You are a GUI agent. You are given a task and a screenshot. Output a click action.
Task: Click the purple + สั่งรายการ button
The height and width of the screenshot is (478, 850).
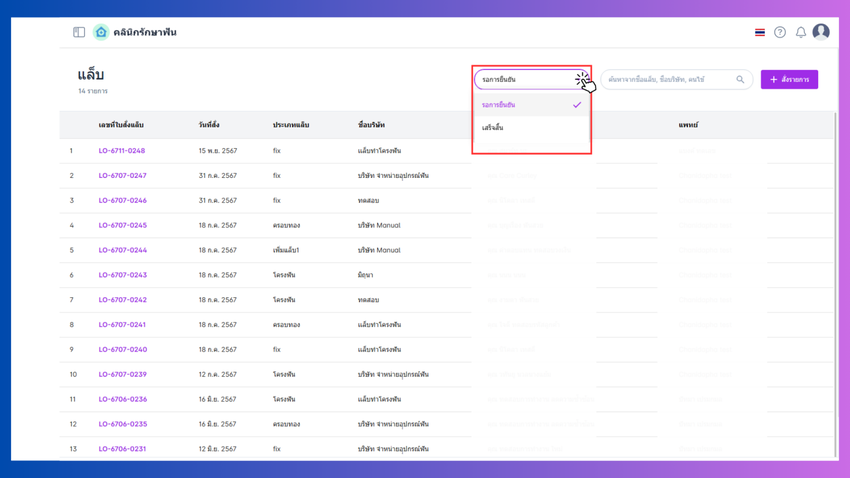[x=789, y=79]
